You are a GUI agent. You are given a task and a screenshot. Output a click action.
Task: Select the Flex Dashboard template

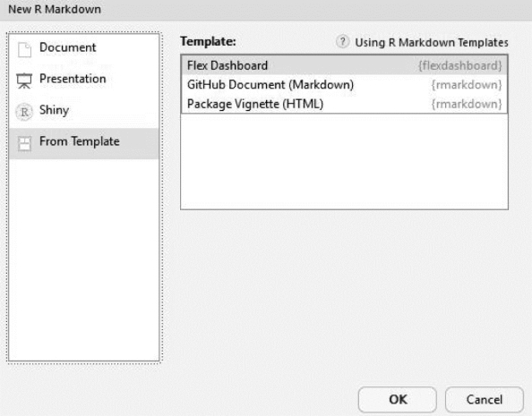point(345,65)
